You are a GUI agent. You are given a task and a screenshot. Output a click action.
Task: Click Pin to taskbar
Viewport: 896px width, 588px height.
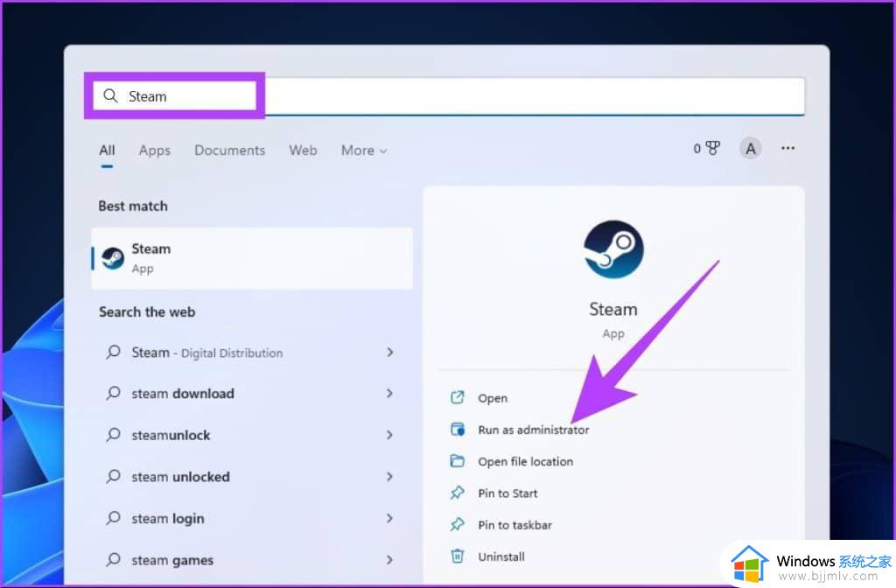click(514, 525)
